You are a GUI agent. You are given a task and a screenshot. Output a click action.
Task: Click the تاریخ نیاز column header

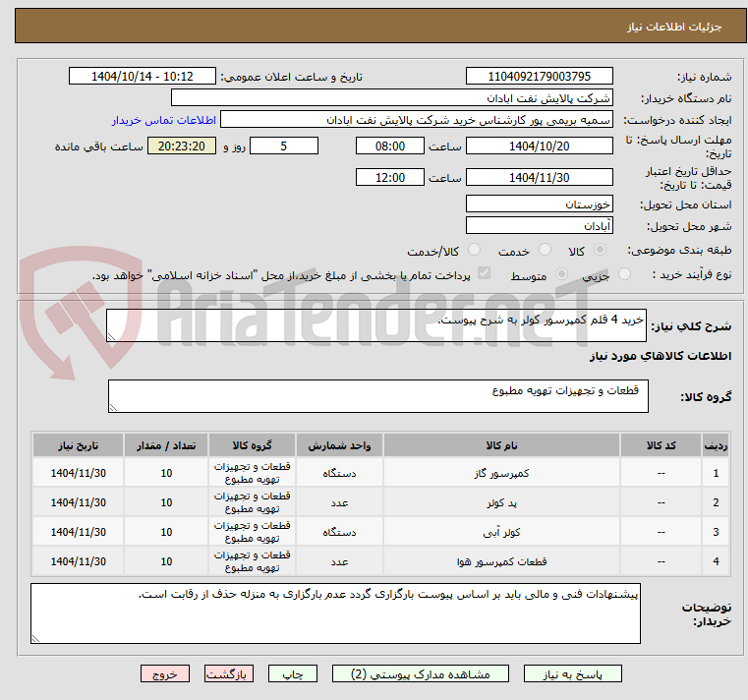79,445
